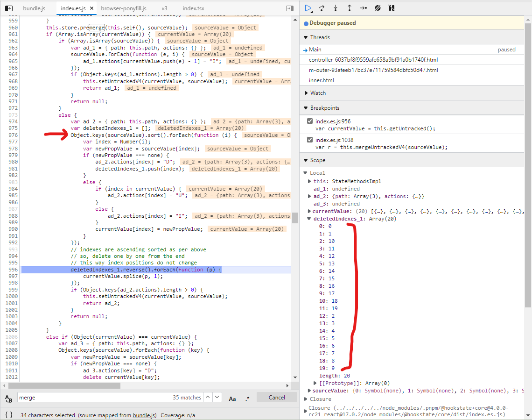This screenshot has height=420, width=532.
Task: Pretty print source with braces icon
Action: pos(9,415)
